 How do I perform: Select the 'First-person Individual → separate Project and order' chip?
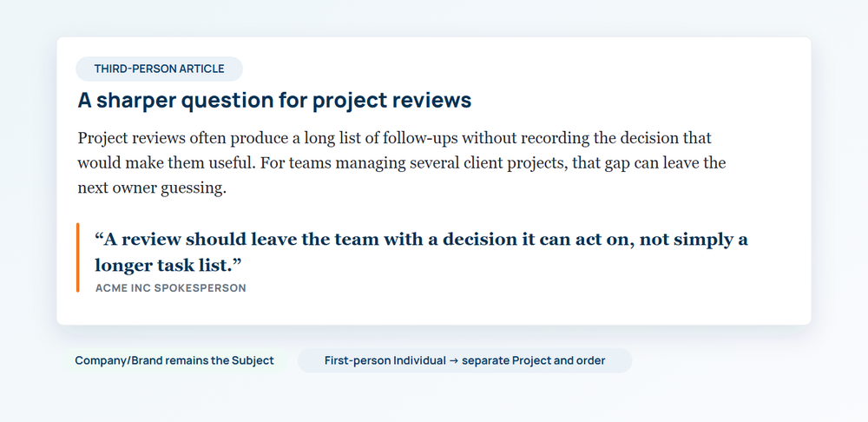point(464,360)
